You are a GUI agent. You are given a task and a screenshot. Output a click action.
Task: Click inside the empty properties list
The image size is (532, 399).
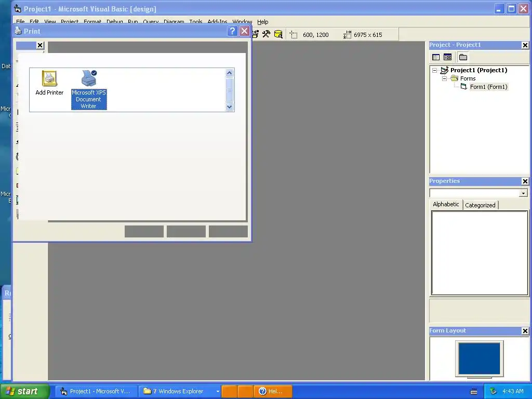[x=480, y=253]
